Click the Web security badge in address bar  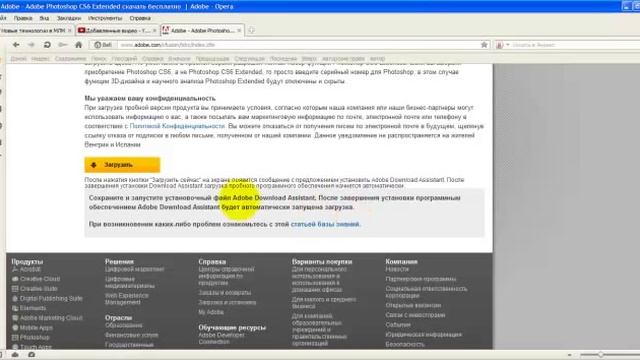(x=103, y=45)
